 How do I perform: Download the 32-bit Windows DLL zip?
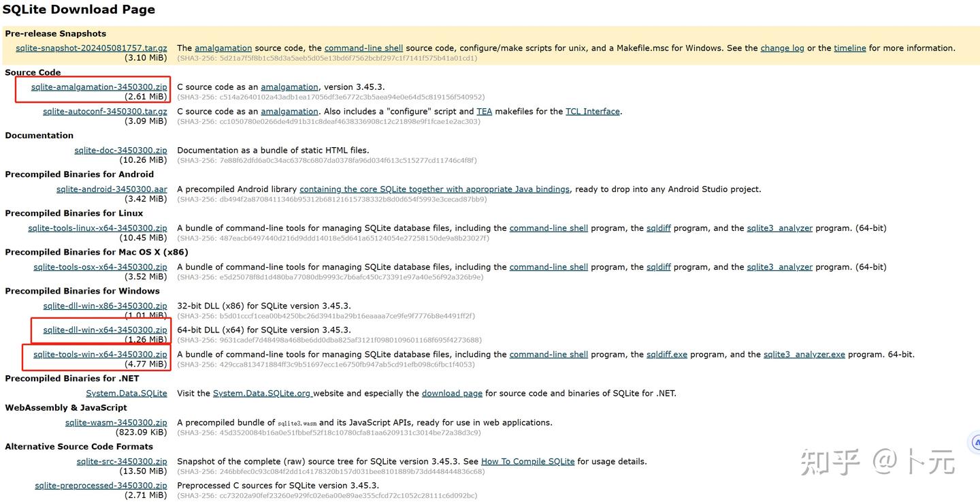click(x=105, y=305)
